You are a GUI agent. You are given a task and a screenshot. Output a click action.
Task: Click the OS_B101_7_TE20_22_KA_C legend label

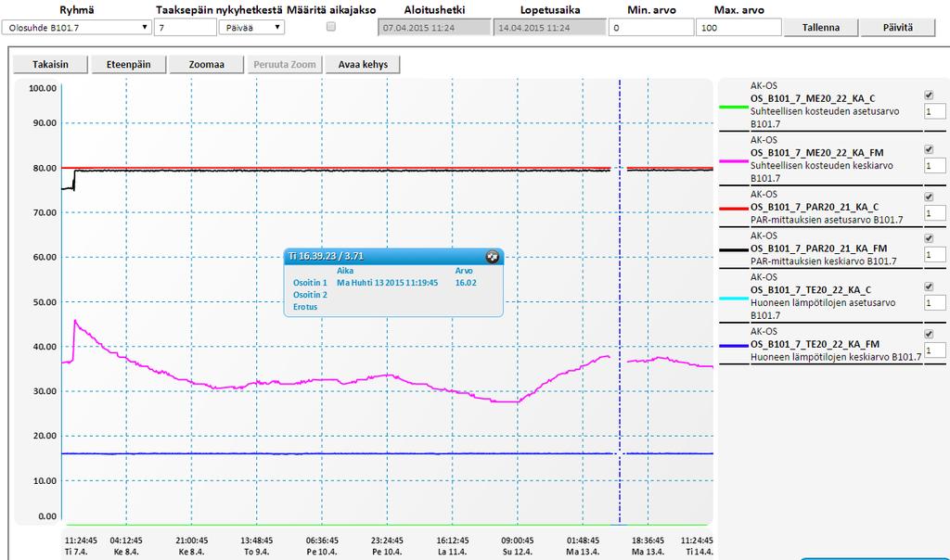[811, 289]
